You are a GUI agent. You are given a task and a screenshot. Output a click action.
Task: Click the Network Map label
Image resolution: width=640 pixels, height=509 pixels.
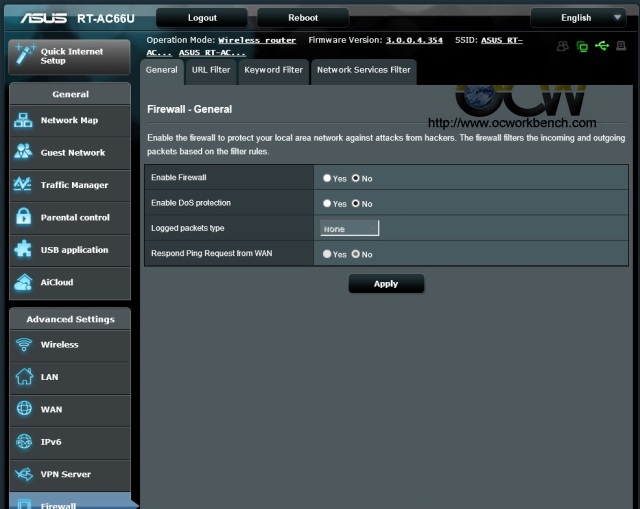69,120
